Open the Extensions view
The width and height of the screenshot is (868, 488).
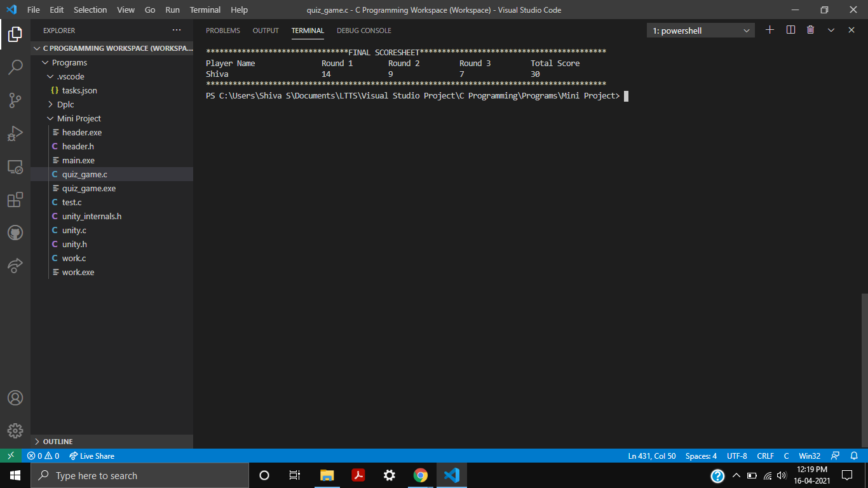(15, 200)
